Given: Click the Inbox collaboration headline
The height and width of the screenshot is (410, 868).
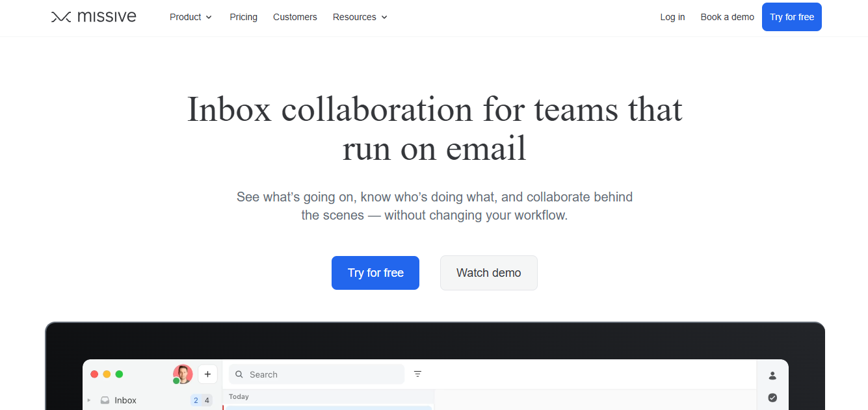Looking at the screenshot, I should click(434, 128).
